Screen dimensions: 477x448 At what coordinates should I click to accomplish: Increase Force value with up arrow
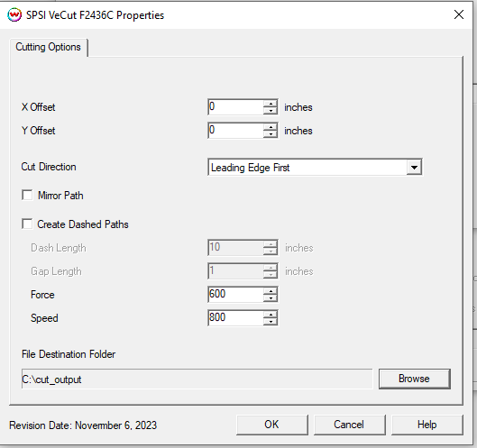coord(271,291)
